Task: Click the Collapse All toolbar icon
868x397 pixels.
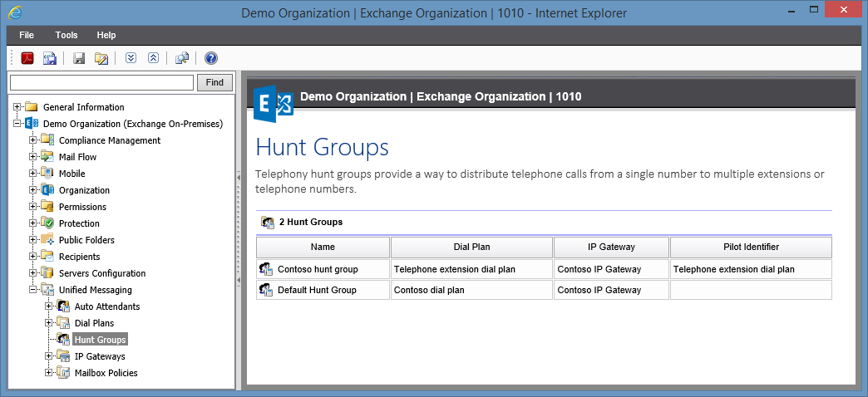Action: pyautogui.click(x=153, y=57)
